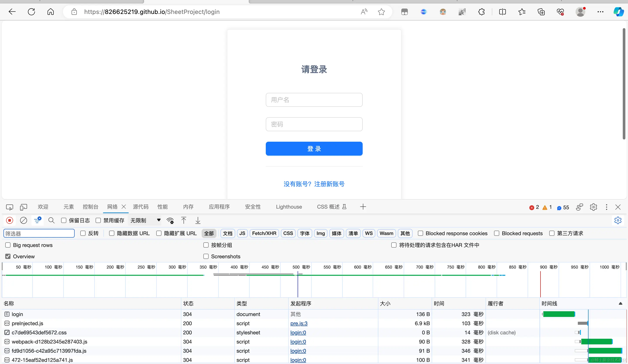
Task: Open network conditions panel
Action: (170, 221)
